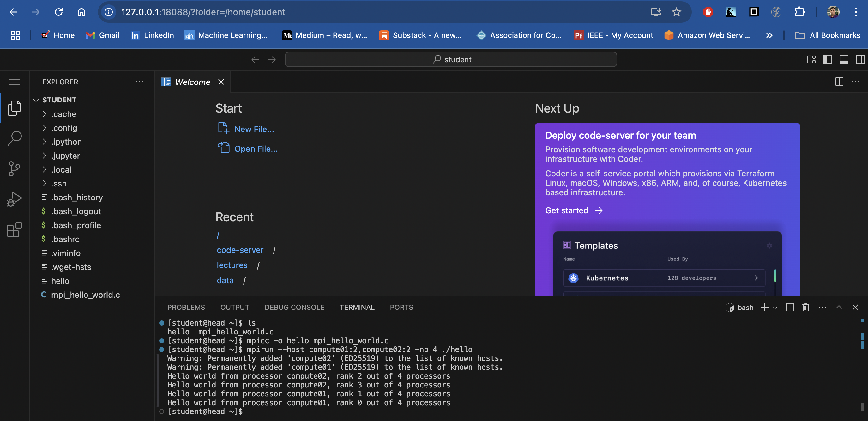Open the Extensions view
The image size is (868, 421).
14,230
